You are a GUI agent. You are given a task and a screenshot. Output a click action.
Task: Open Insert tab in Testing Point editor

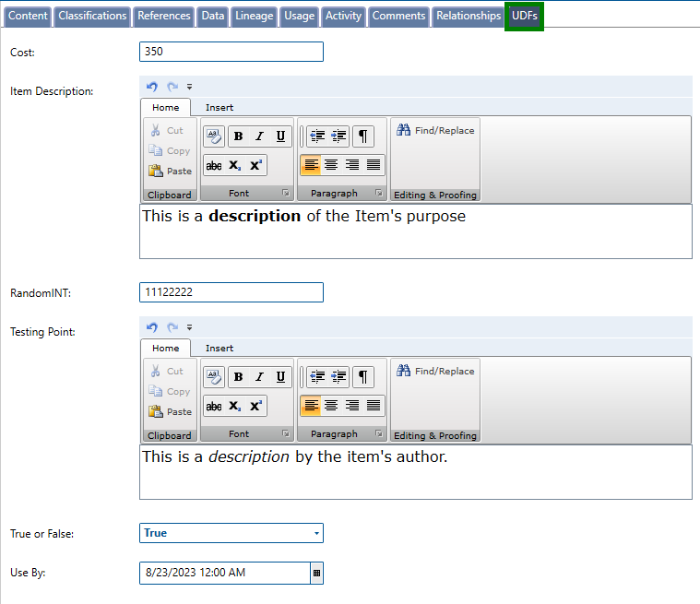pyautogui.click(x=219, y=349)
